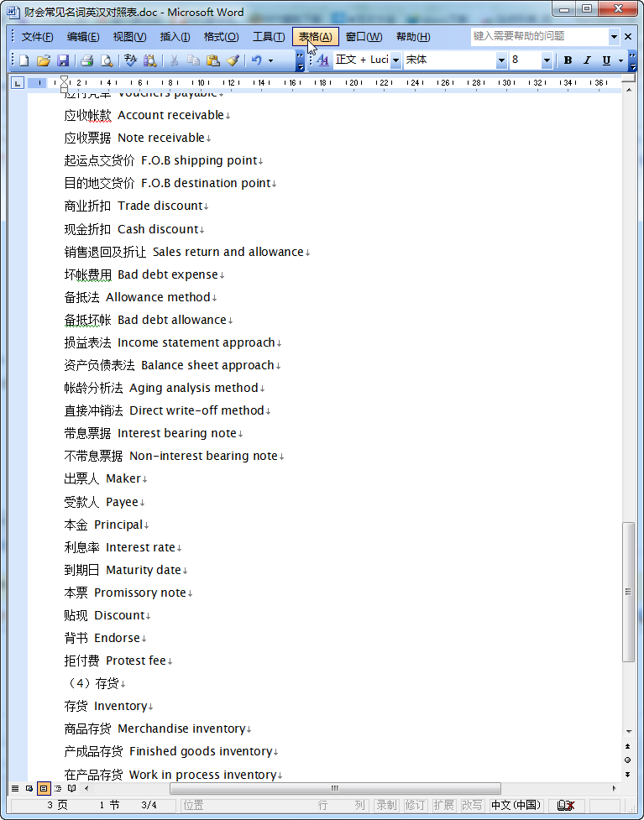This screenshot has width=644, height=820.
Task: Click the Word document icon in title bar
Action: click(13, 12)
